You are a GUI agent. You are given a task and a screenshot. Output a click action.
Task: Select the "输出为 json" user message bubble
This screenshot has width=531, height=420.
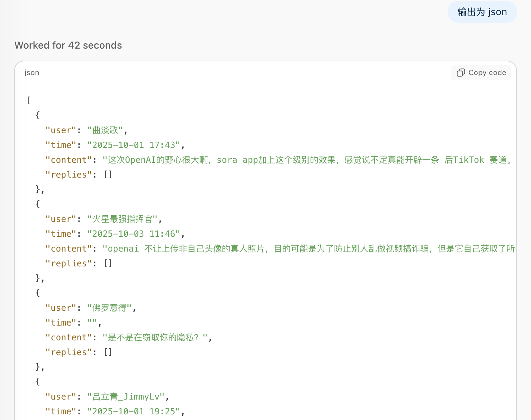point(482,12)
